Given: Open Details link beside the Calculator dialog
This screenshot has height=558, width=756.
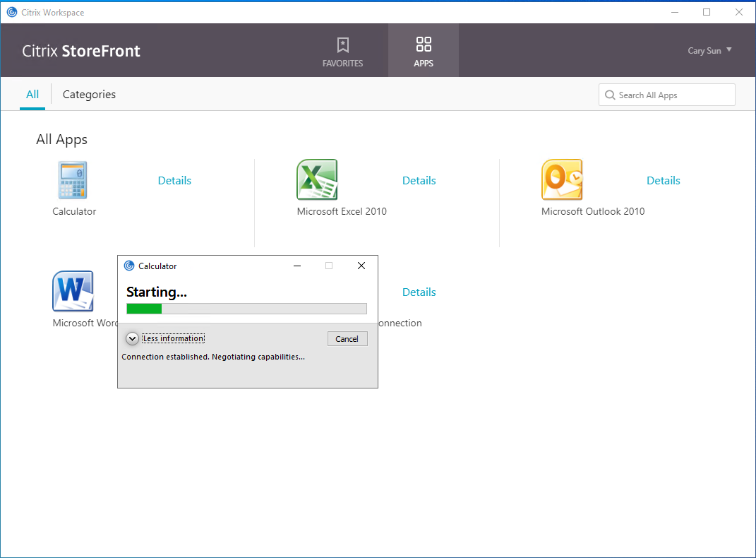Looking at the screenshot, I should (x=419, y=292).
